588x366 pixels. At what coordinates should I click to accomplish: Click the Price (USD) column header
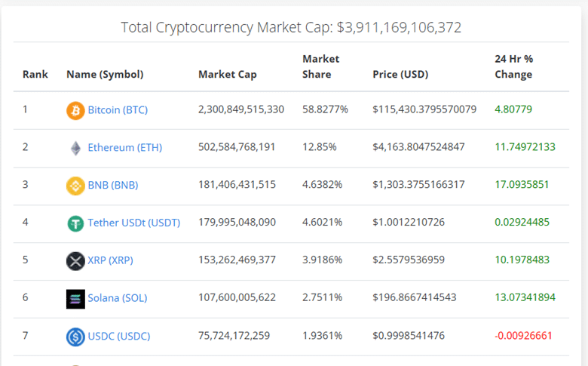[x=402, y=75]
